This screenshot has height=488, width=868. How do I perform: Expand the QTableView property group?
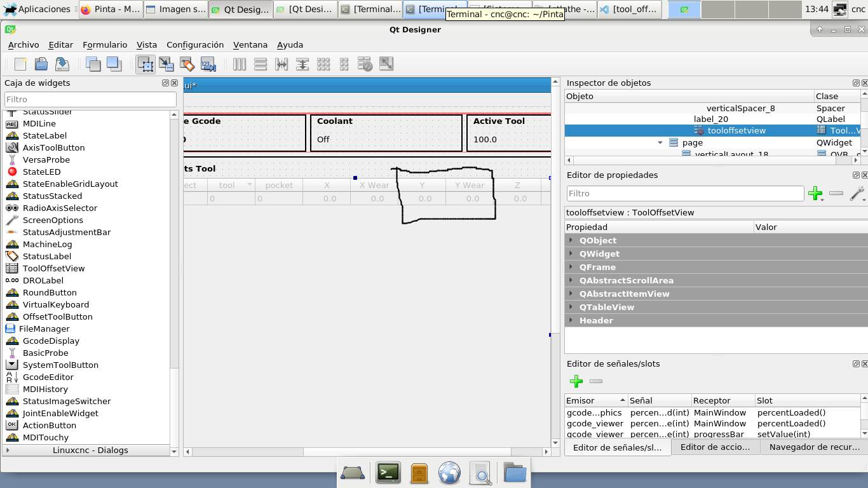tap(571, 307)
